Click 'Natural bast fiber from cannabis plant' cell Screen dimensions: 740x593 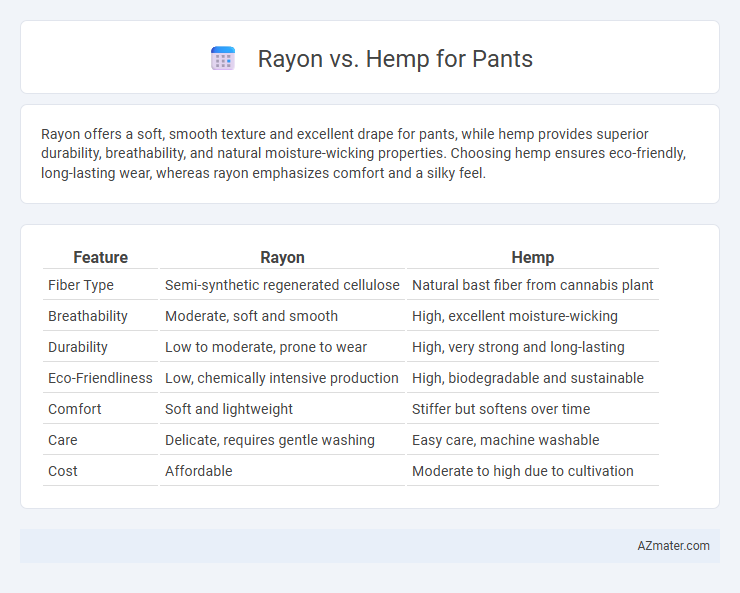pyautogui.click(x=533, y=285)
